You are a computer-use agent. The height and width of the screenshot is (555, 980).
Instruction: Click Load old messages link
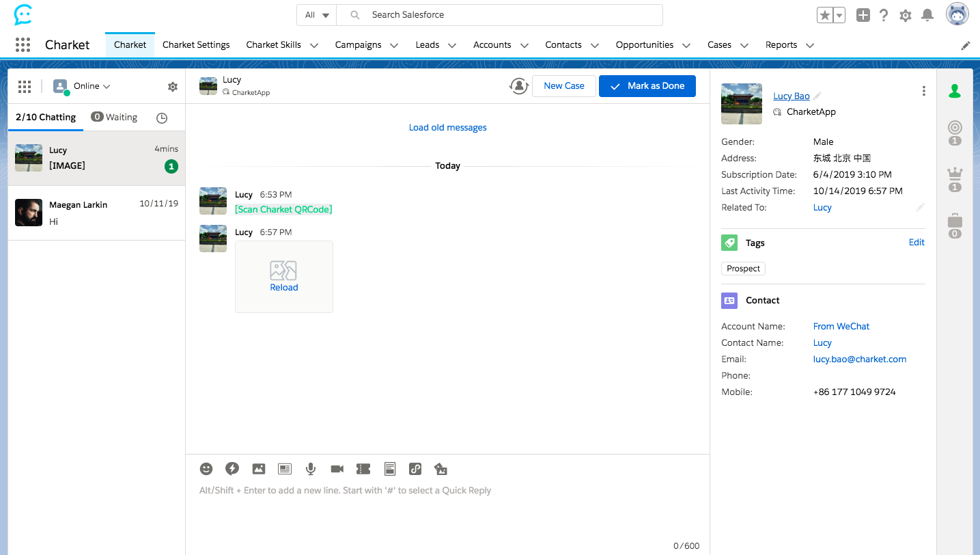tap(447, 128)
